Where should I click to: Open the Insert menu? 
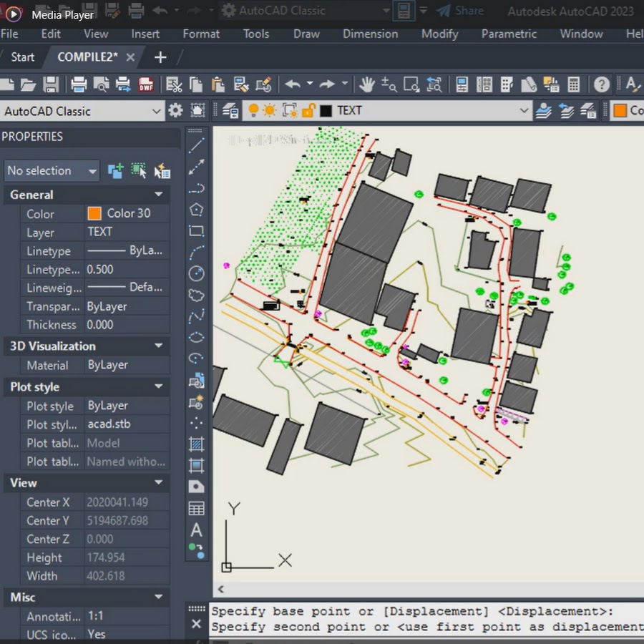click(x=145, y=34)
